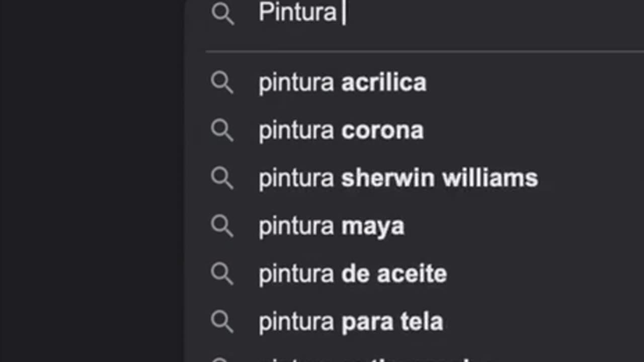Click the magnifier next to pintura de aceite
The width and height of the screenshot is (644, 362).
(x=222, y=274)
